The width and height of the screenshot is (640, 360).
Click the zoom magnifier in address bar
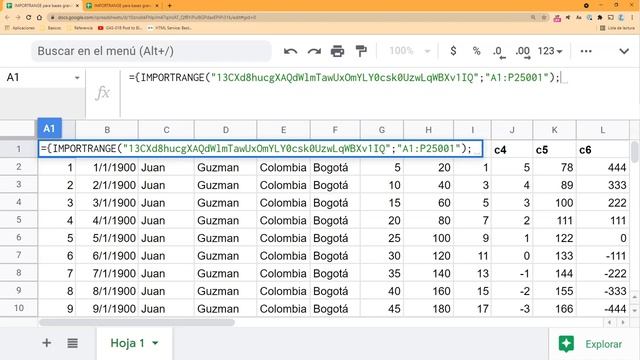[x=533, y=18]
